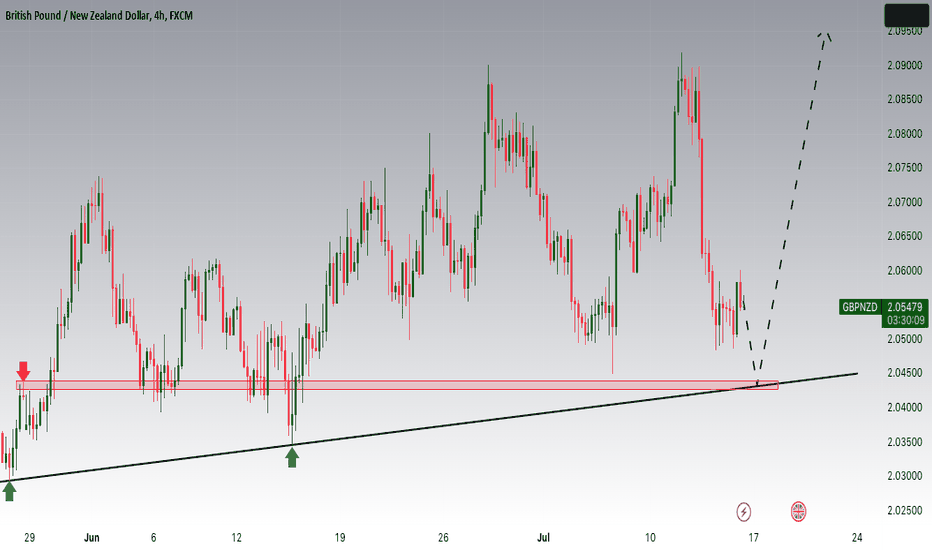Select the red horizontal support zone rectangle
The width and height of the screenshot is (932, 550).
pos(397,385)
